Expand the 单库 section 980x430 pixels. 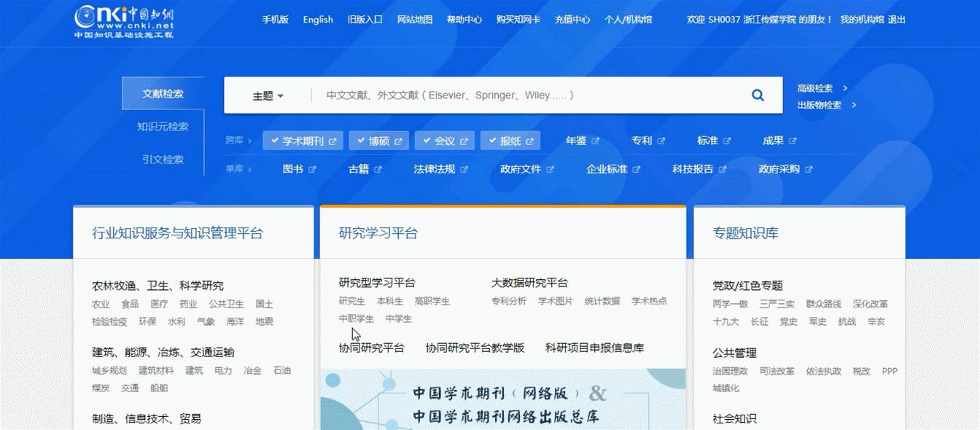[238, 168]
